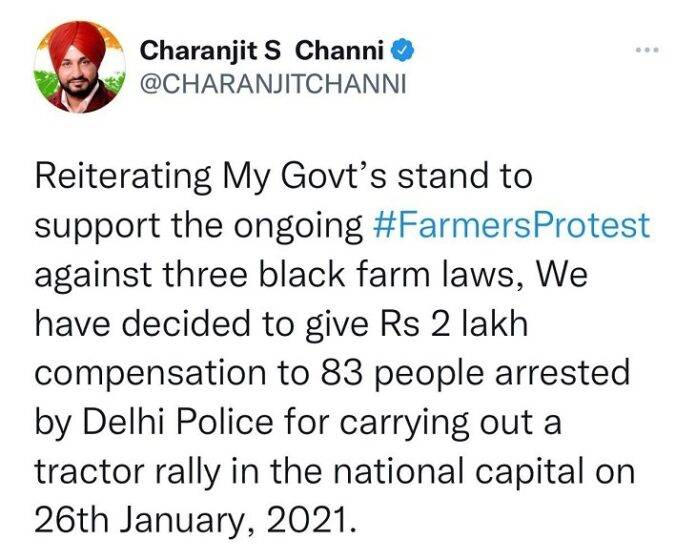Click the @CHARANJITCHANNI handle

[273, 84]
